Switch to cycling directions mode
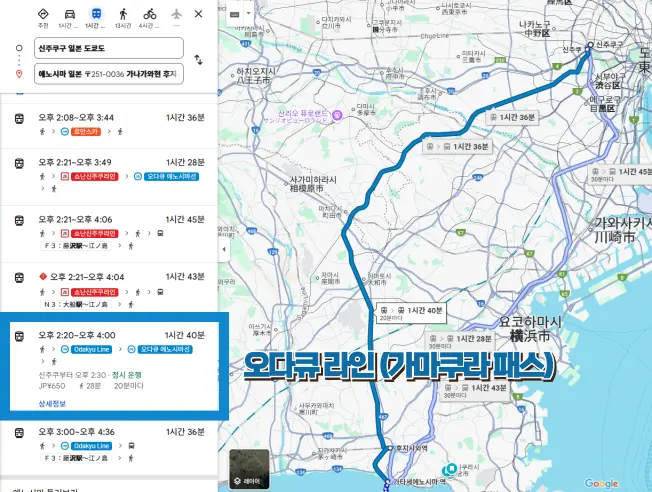 coord(150,14)
